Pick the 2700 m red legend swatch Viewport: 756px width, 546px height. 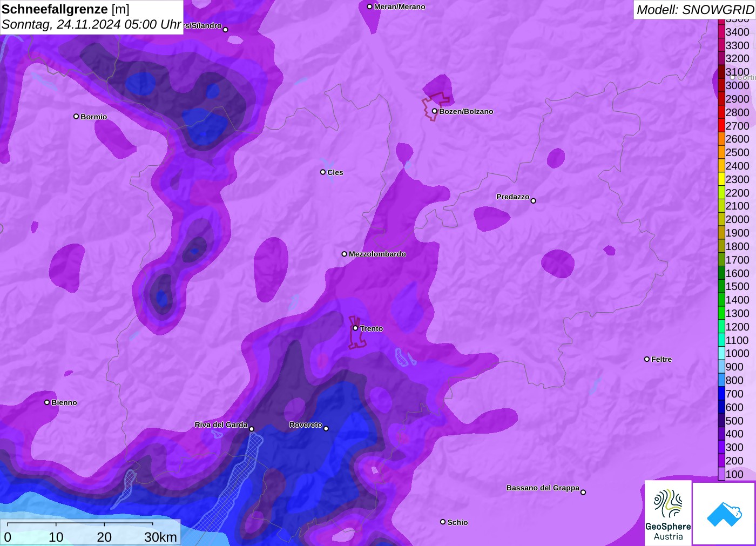721,126
